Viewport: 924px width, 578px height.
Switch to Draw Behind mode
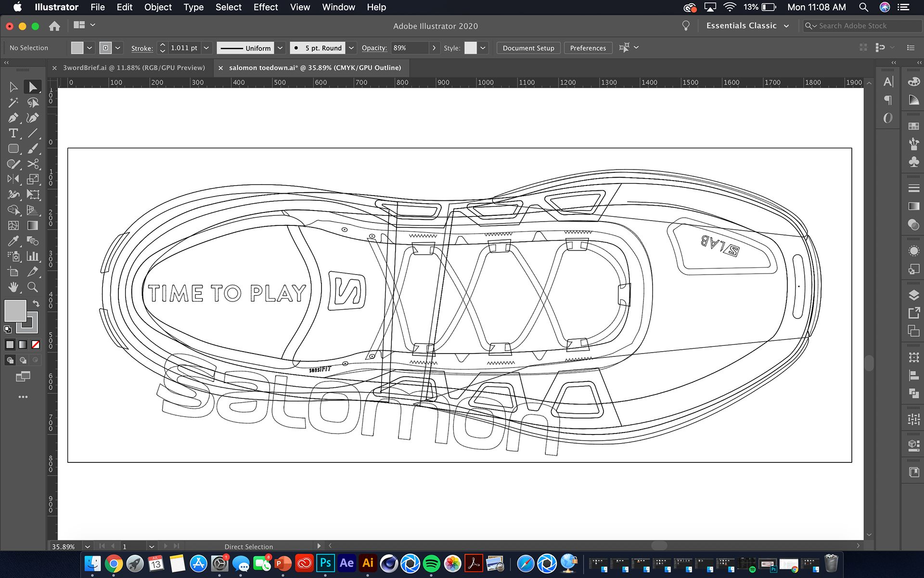(23, 360)
